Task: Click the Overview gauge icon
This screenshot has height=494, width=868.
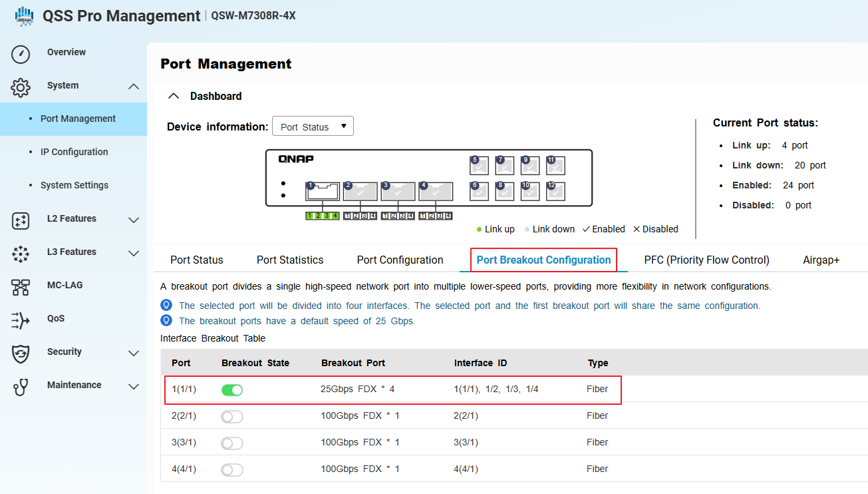Action: [x=21, y=54]
